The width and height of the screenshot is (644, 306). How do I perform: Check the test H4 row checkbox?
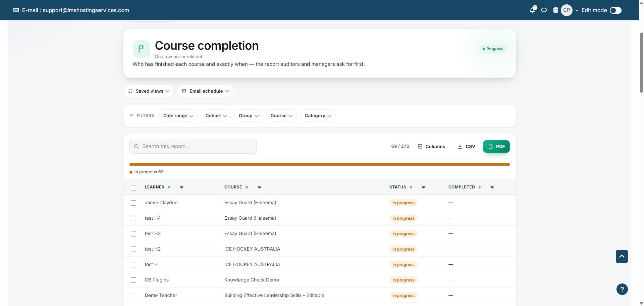(133, 218)
